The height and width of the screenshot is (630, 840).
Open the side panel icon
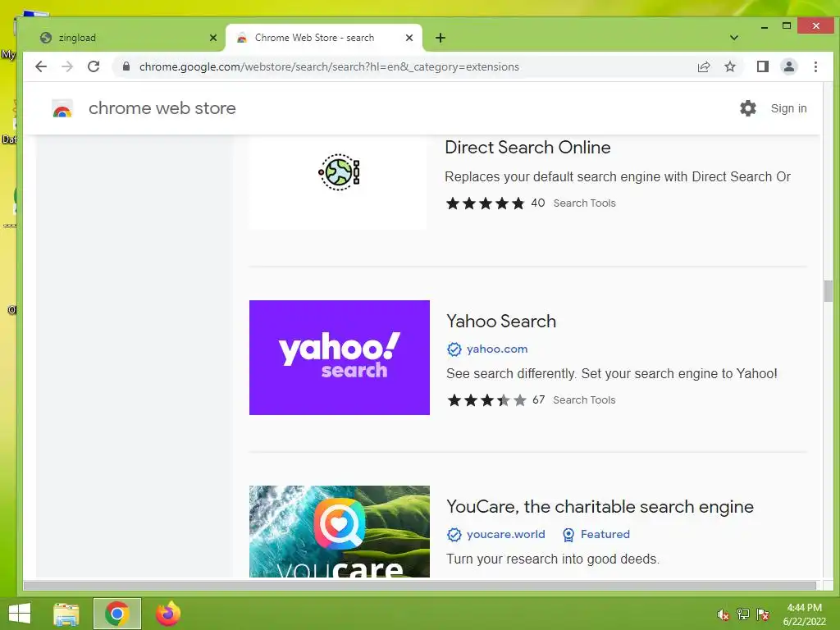(x=762, y=66)
